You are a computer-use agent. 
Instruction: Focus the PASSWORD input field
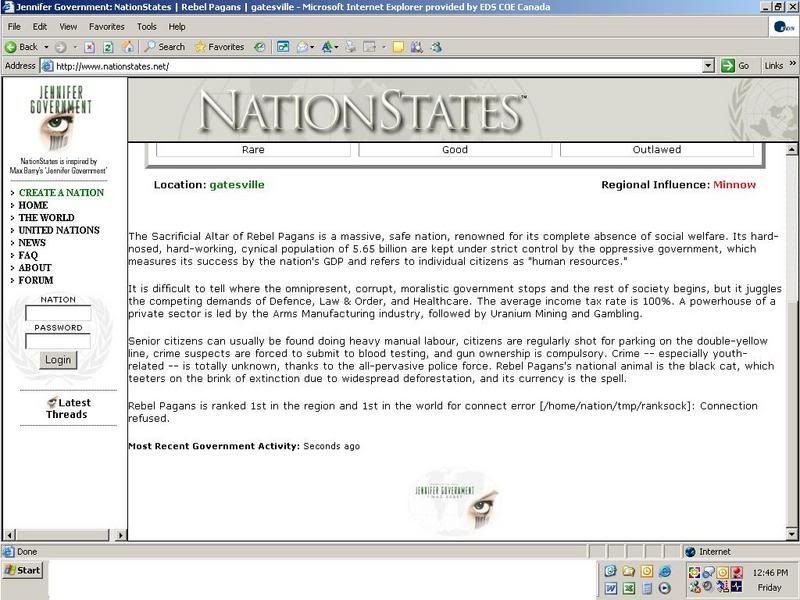tap(58, 341)
